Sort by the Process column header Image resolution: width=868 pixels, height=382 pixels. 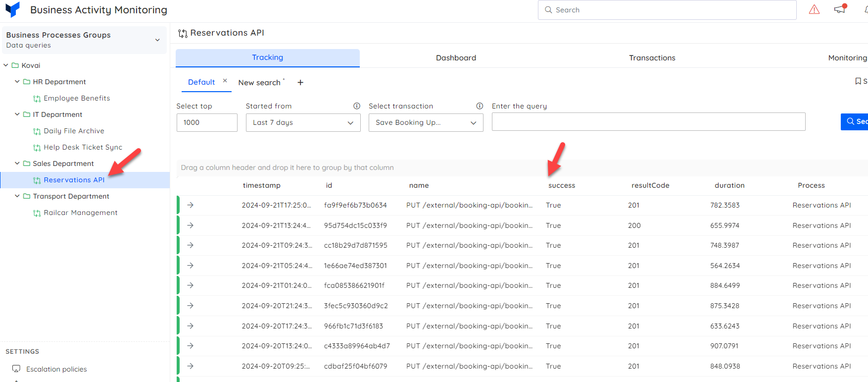pyautogui.click(x=811, y=185)
